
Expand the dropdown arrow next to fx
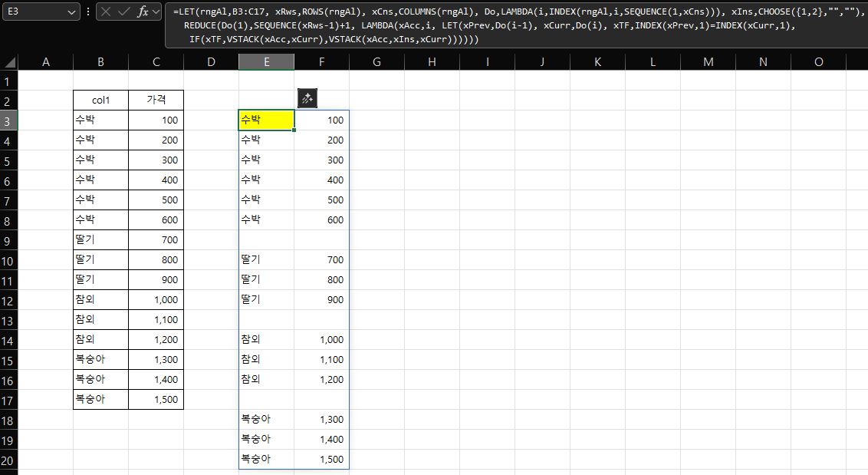156,12
